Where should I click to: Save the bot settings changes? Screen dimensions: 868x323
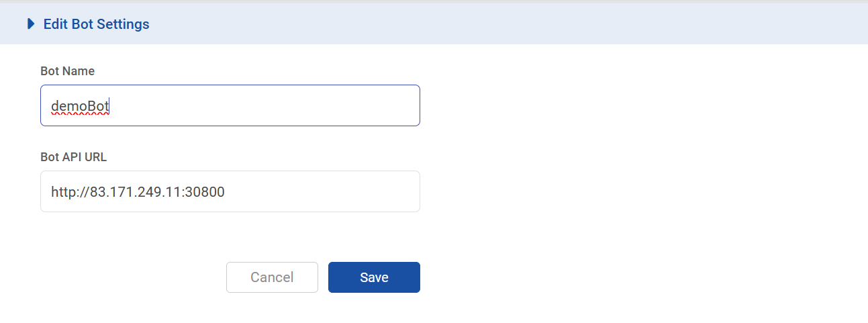374,277
